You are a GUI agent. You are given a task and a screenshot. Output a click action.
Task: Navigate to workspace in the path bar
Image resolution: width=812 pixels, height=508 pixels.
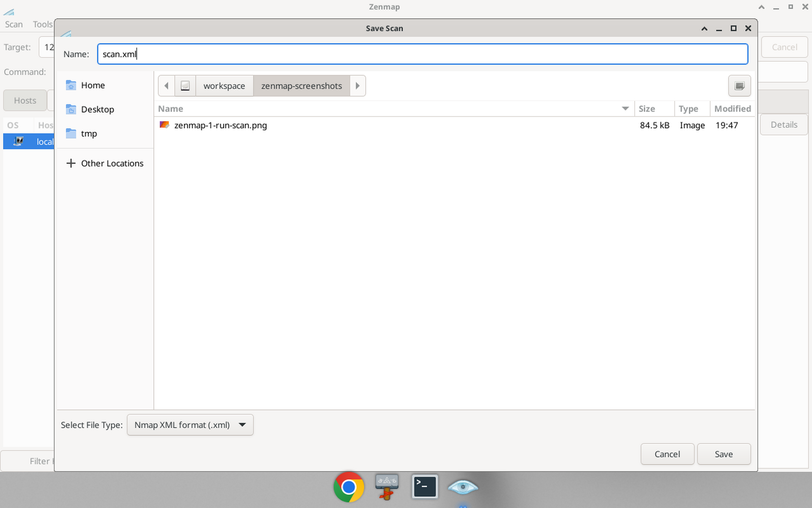pyautogui.click(x=224, y=86)
